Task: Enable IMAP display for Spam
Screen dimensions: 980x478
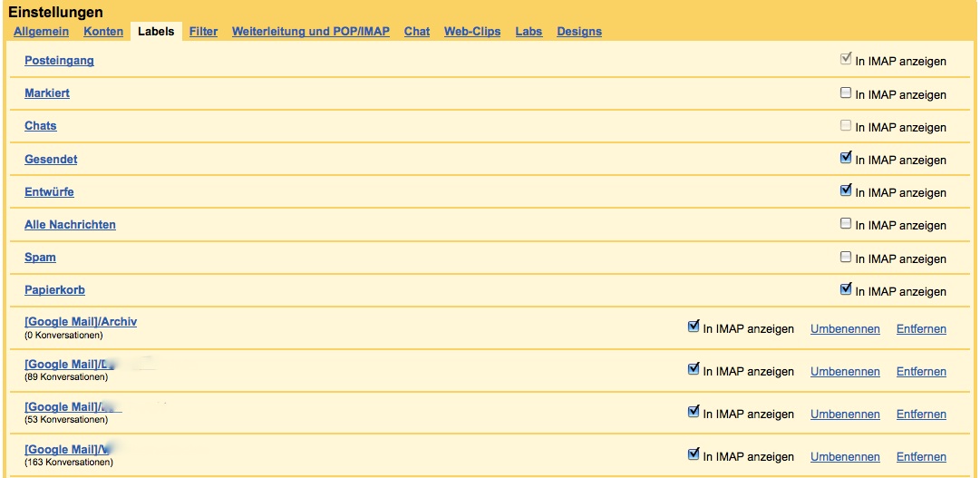Action: 846,257
